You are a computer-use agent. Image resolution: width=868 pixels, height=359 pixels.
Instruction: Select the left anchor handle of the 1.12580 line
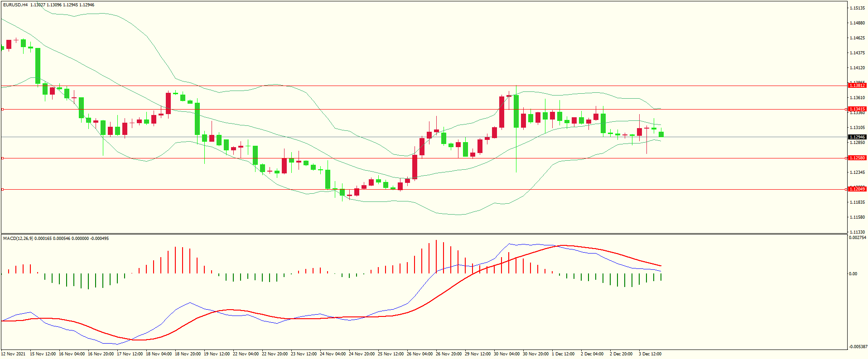pos(2,158)
